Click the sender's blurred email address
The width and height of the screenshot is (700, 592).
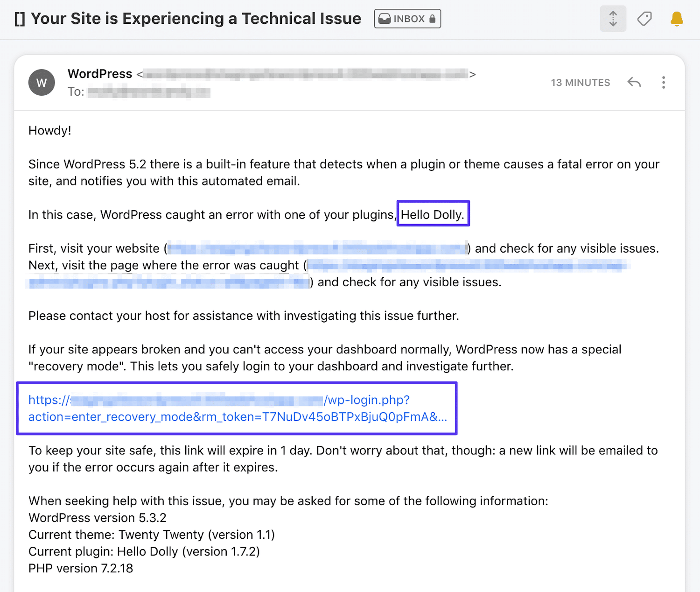(306, 74)
